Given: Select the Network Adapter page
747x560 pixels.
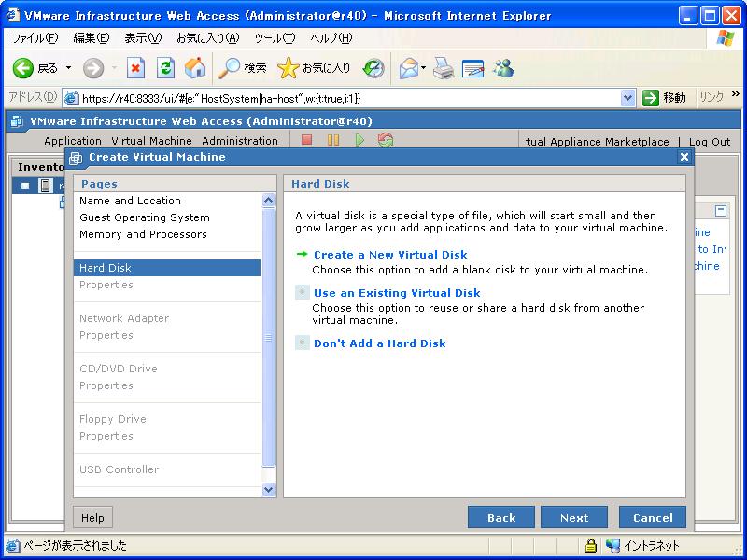Looking at the screenshot, I should 167,318.
